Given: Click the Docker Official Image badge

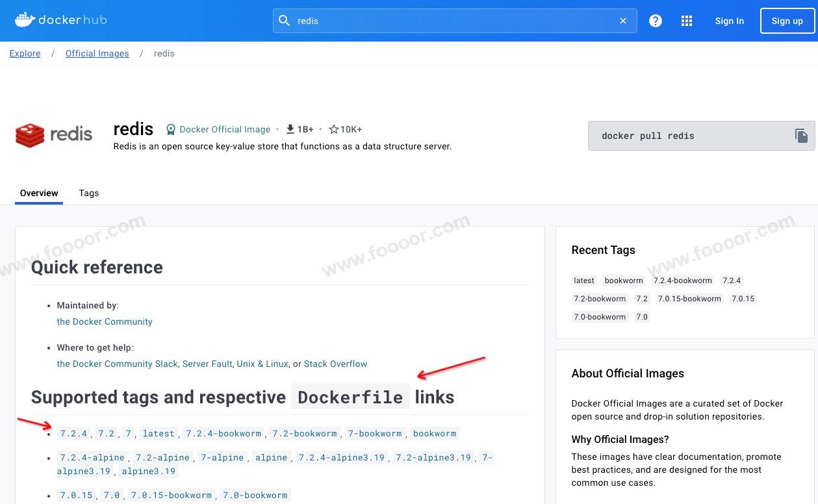Looking at the screenshot, I should 218,129.
